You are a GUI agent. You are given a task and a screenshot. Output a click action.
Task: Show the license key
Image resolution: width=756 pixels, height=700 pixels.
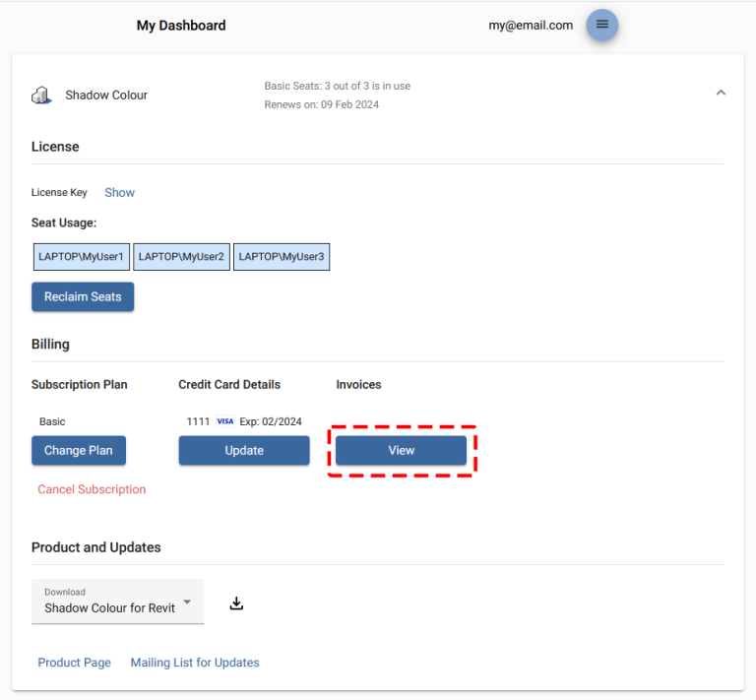pyautogui.click(x=119, y=192)
